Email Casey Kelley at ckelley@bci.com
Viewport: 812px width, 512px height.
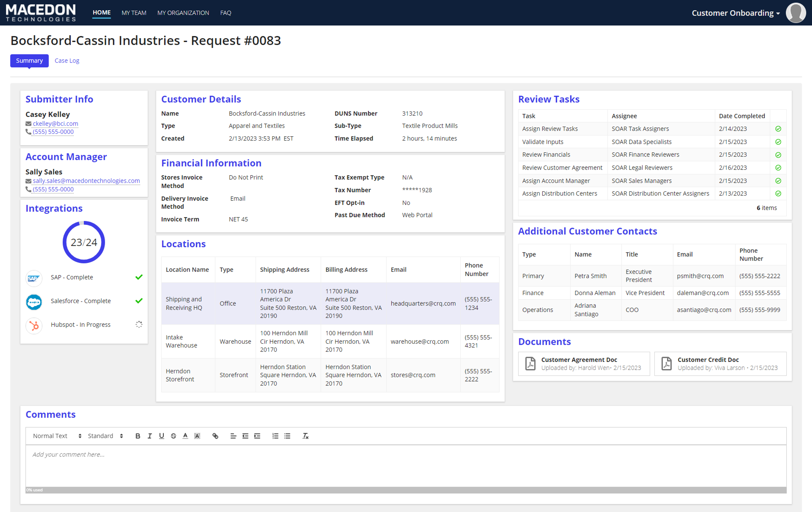[55, 123]
